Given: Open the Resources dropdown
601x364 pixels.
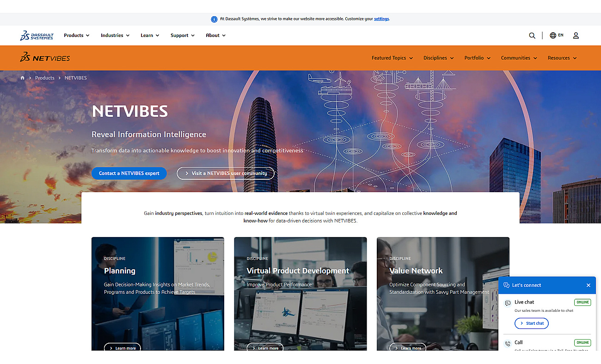Looking at the screenshot, I should (x=562, y=58).
